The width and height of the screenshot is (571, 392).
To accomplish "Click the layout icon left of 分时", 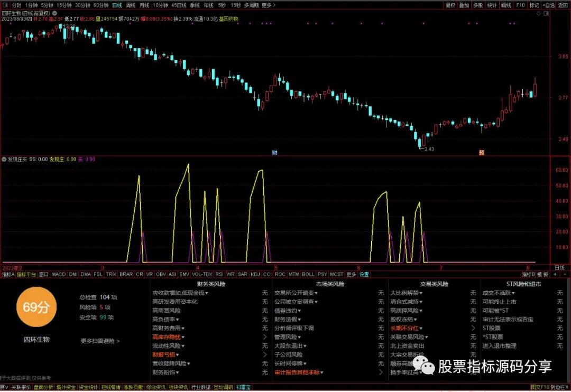I will pyautogui.click(x=5, y=5).
